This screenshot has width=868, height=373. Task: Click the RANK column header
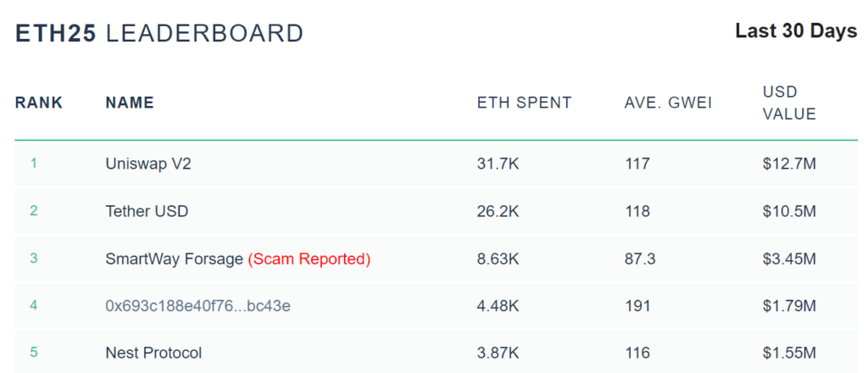coord(39,103)
